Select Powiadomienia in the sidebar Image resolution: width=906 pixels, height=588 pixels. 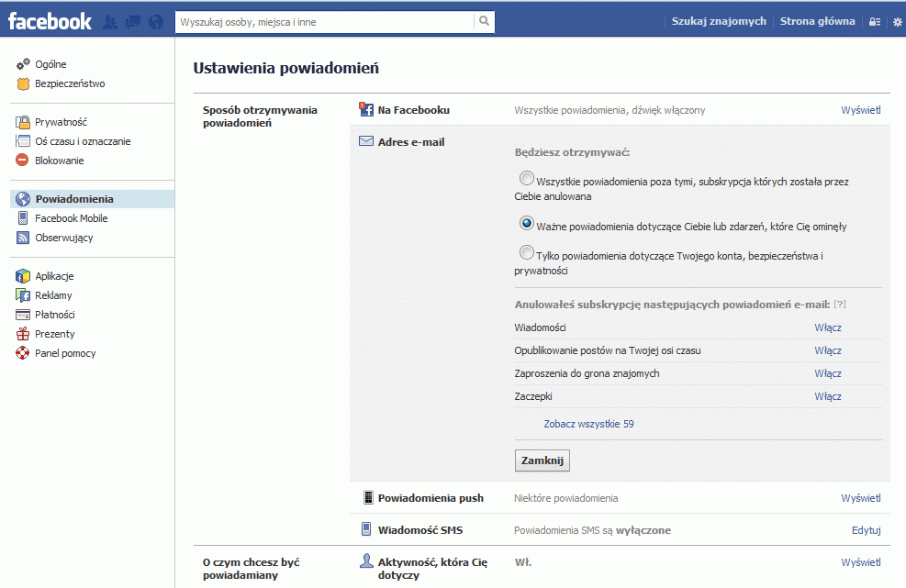point(93,199)
